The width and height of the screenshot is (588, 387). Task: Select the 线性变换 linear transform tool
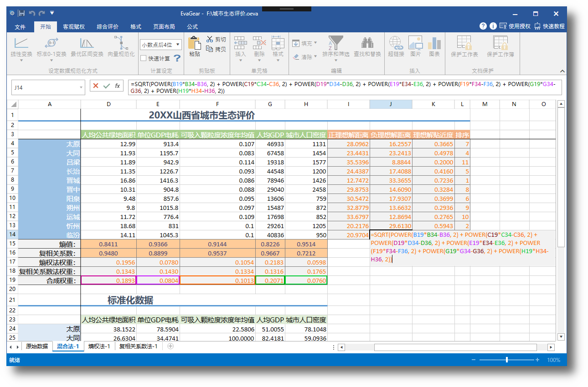pos(21,48)
